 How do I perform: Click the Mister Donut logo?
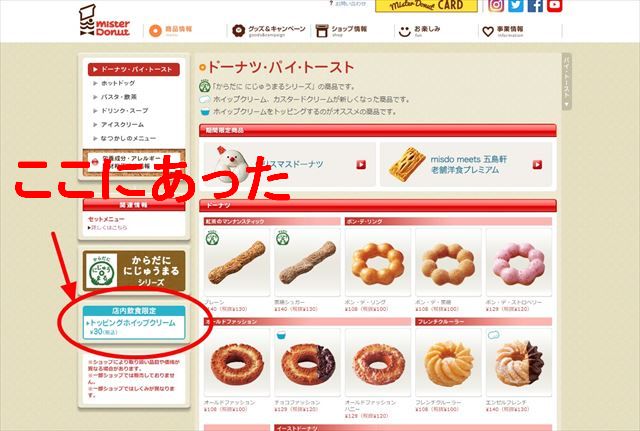click(x=105, y=21)
